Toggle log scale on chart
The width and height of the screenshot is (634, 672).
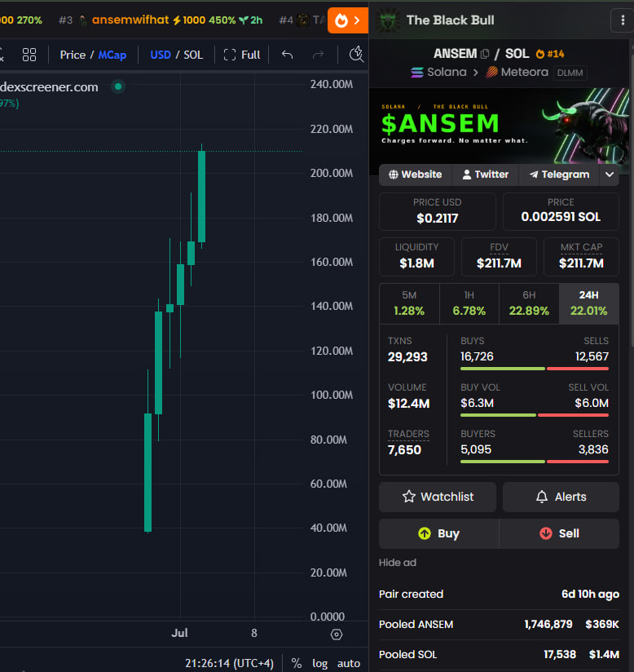point(320,663)
